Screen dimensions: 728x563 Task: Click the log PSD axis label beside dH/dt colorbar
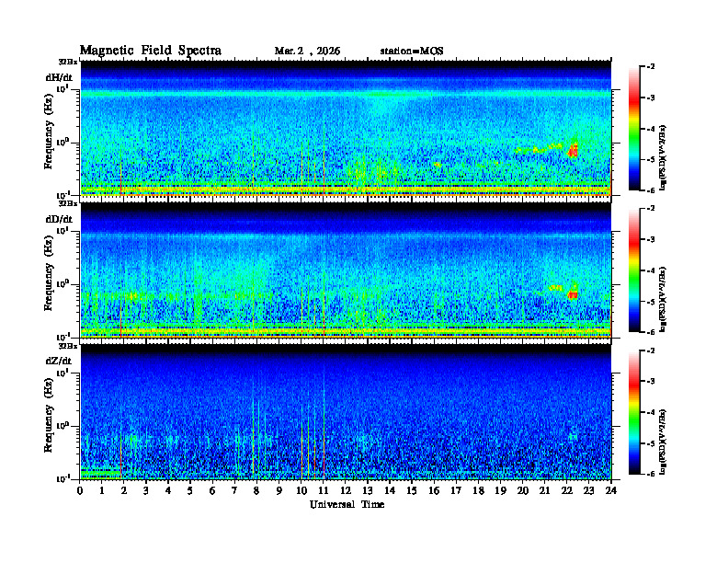663,157
